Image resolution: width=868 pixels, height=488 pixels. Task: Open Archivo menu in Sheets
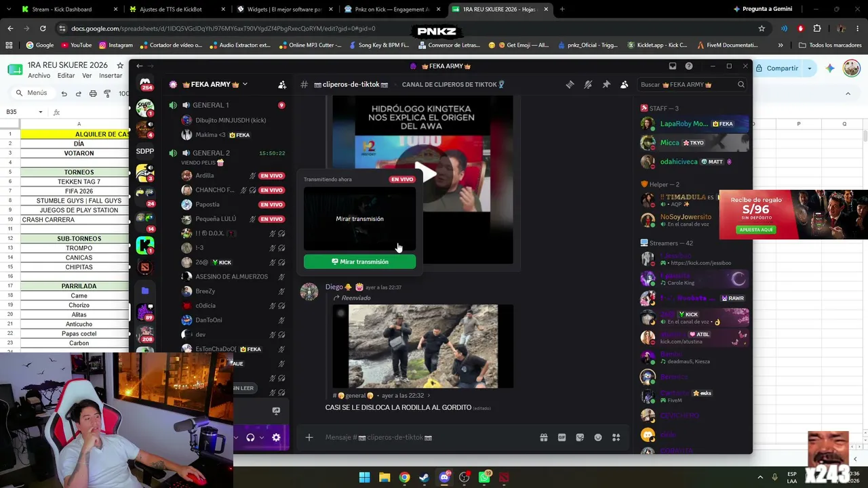[39, 76]
